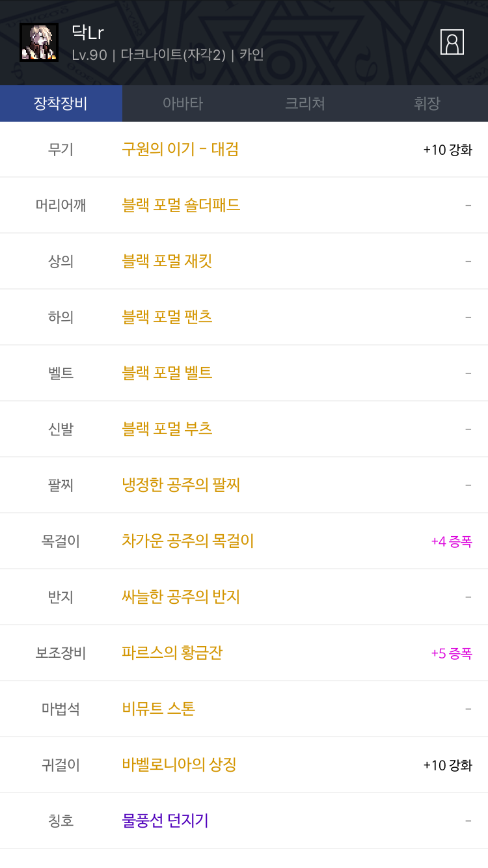Open 냉정한 공주의 팔찌 bracelet item
Viewport: 488px width, 868px height.
pyautogui.click(x=181, y=485)
